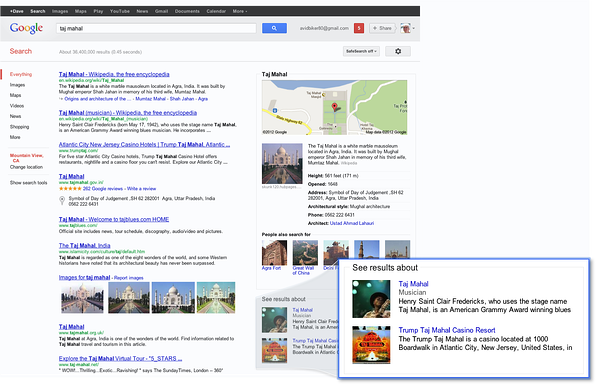
Task: Open the More dropdown in top bar
Action: (x=240, y=11)
